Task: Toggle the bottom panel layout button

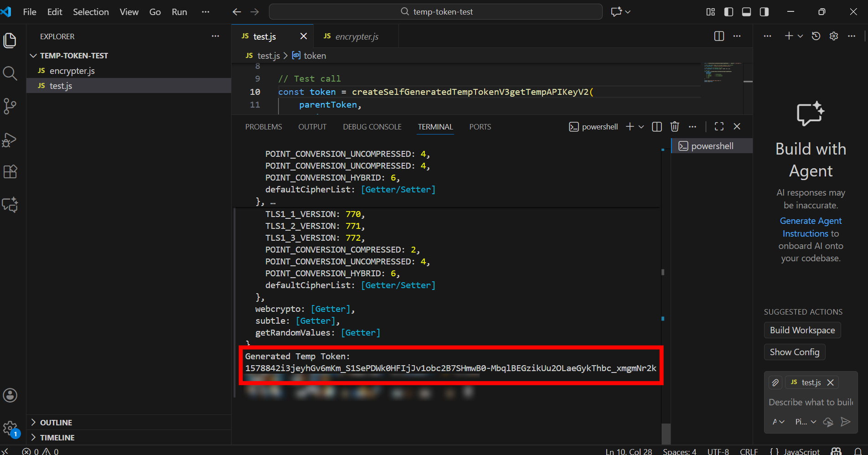Action: tap(746, 12)
